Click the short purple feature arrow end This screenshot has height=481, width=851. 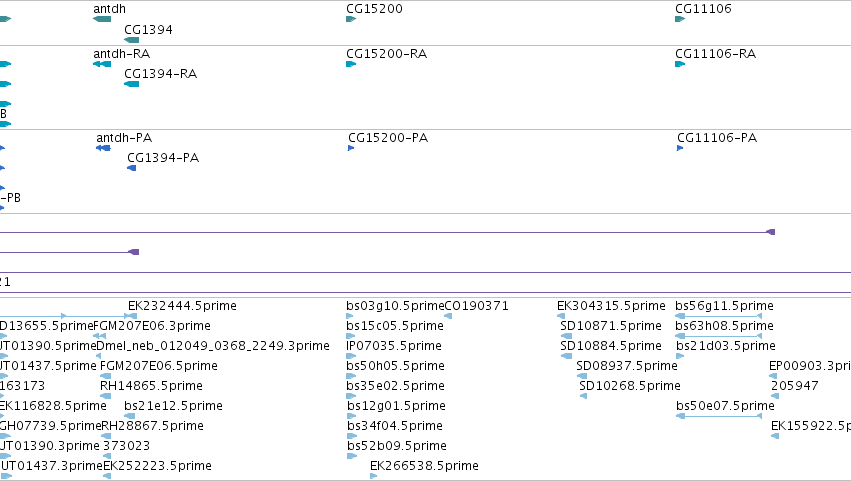[x=134, y=252]
